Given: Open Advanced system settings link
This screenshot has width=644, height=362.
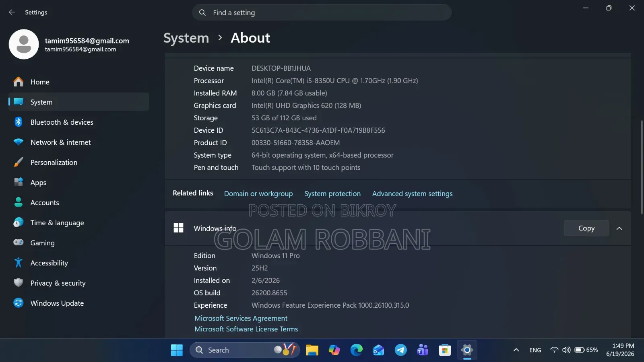Looking at the screenshot, I should pos(412,194).
